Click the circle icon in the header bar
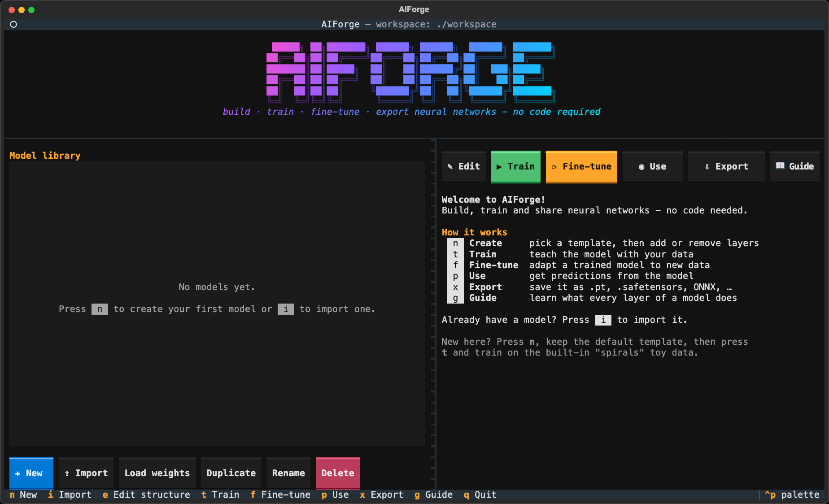The image size is (829, 504). [13, 24]
